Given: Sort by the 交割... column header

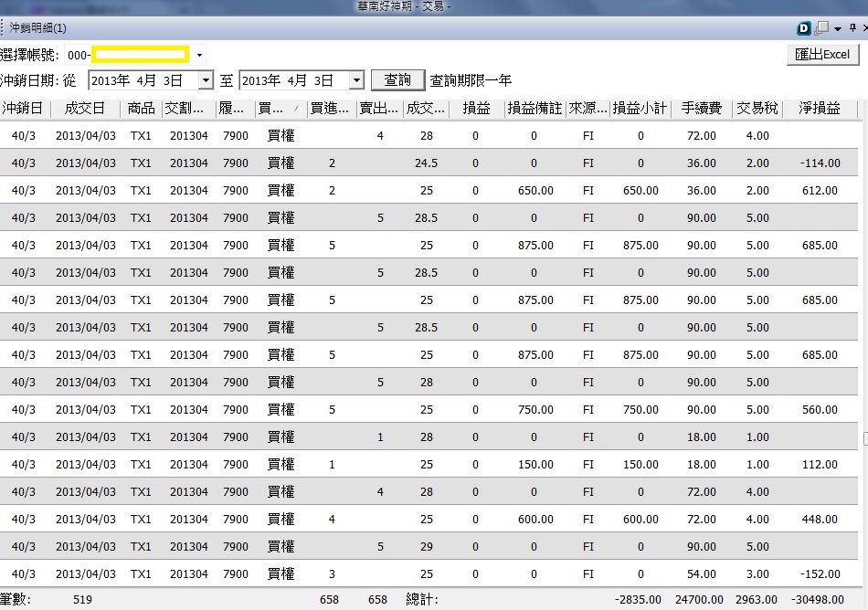Looking at the screenshot, I should 188,109.
